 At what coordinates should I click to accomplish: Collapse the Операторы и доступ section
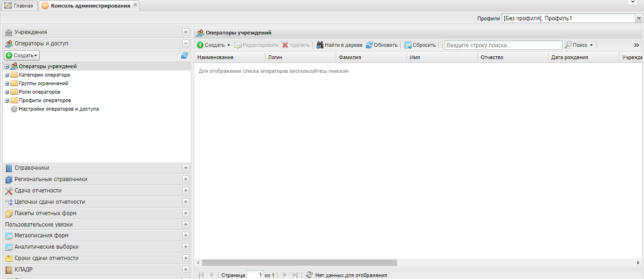[x=186, y=44]
